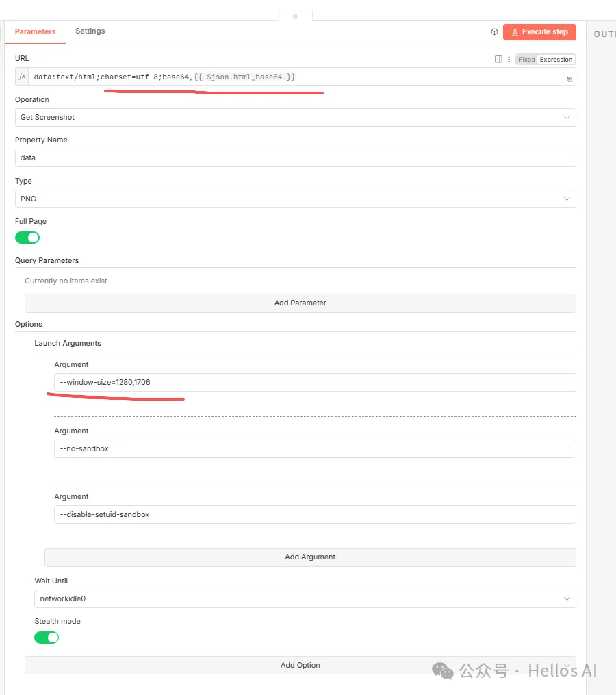Select the Parameters tab

click(x=35, y=31)
